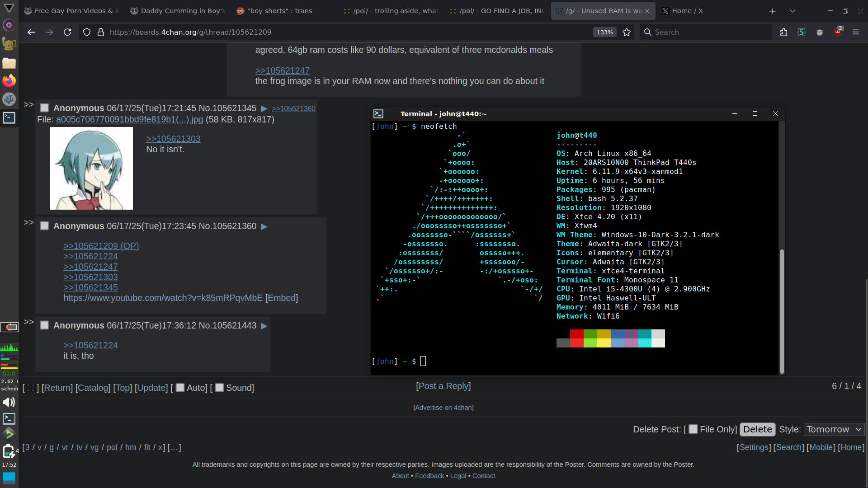Bookmark this page with the star icon

627,32
